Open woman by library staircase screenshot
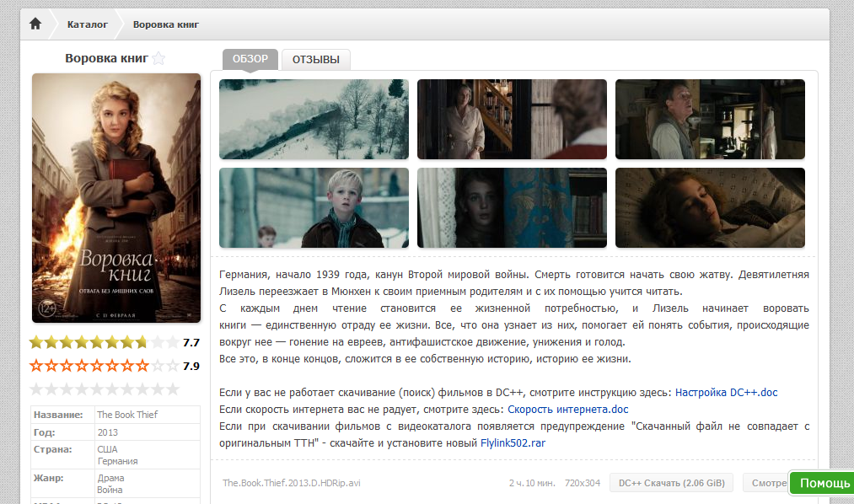 pos(512,119)
